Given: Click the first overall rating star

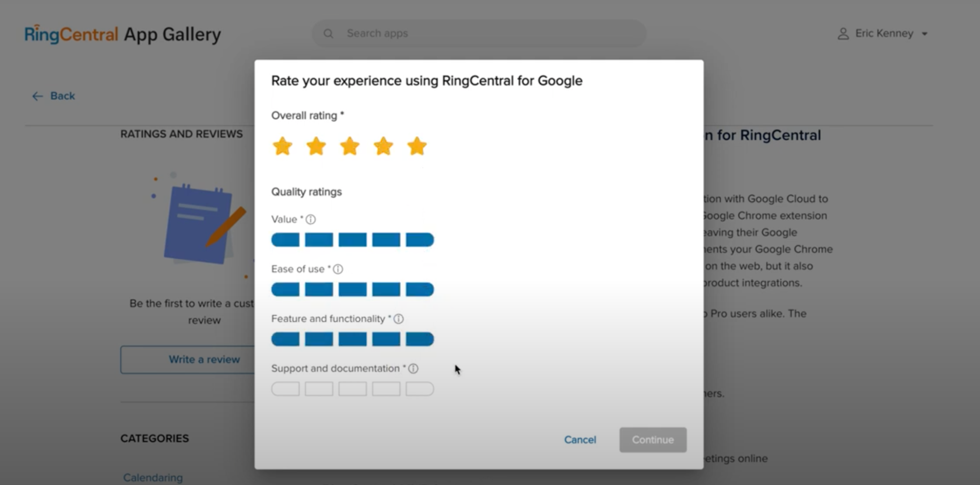Looking at the screenshot, I should point(283,146).
